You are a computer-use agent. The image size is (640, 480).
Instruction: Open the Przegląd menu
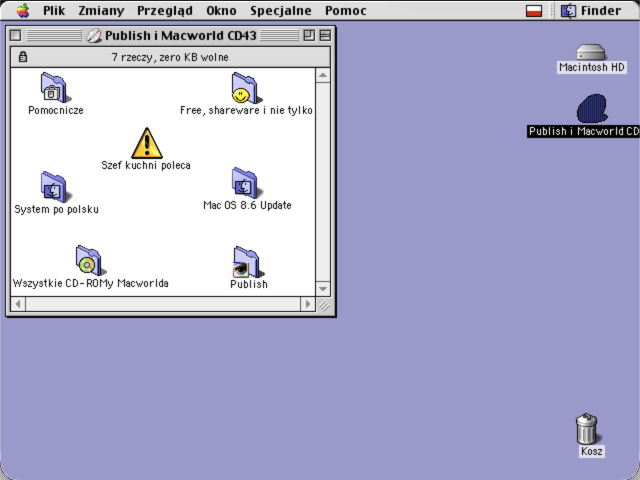(164, 11)
